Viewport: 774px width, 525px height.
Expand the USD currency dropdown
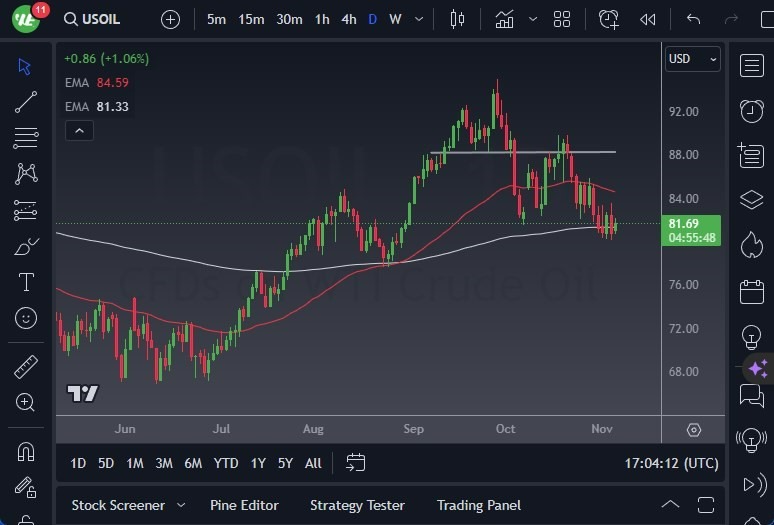(692, 59)
